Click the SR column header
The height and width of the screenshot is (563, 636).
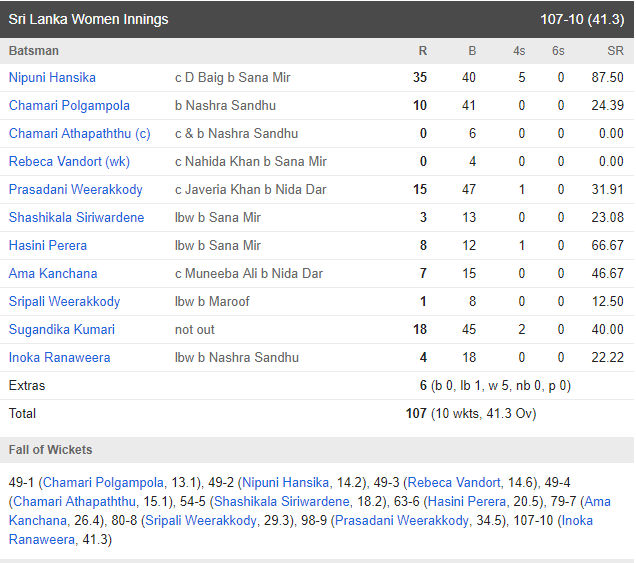[x=613, y=51]
